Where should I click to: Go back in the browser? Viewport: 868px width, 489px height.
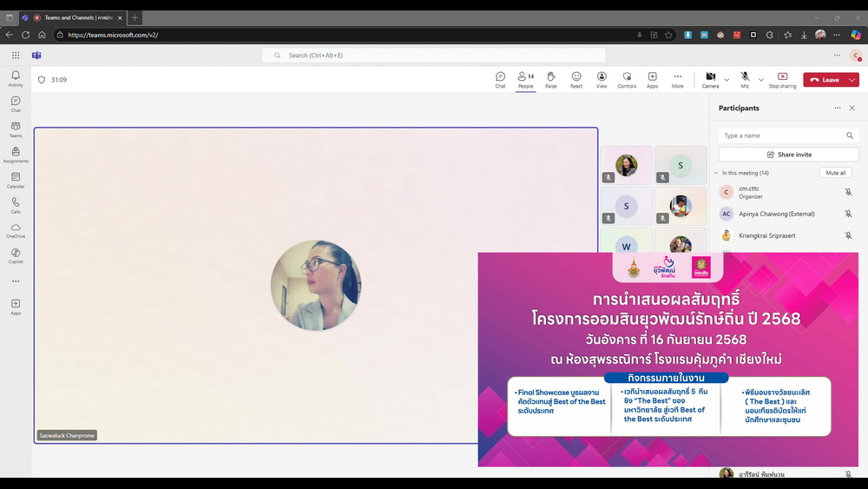(10, 35)
